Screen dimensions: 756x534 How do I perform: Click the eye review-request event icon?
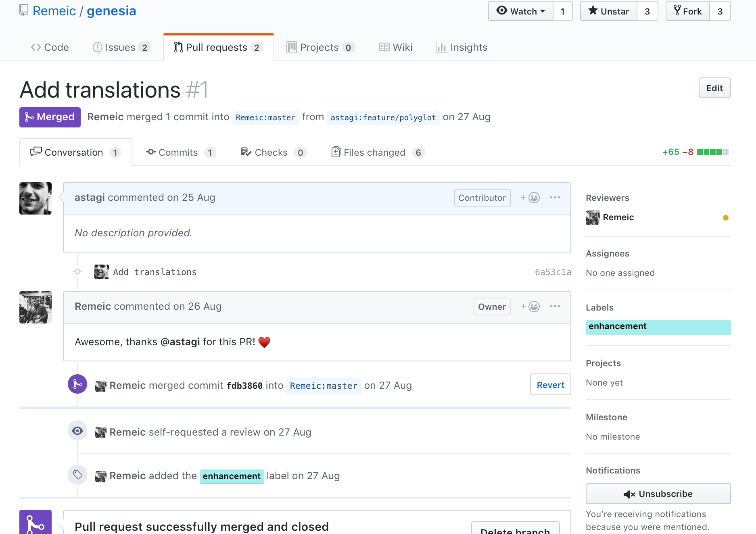[x=77, y=431]
